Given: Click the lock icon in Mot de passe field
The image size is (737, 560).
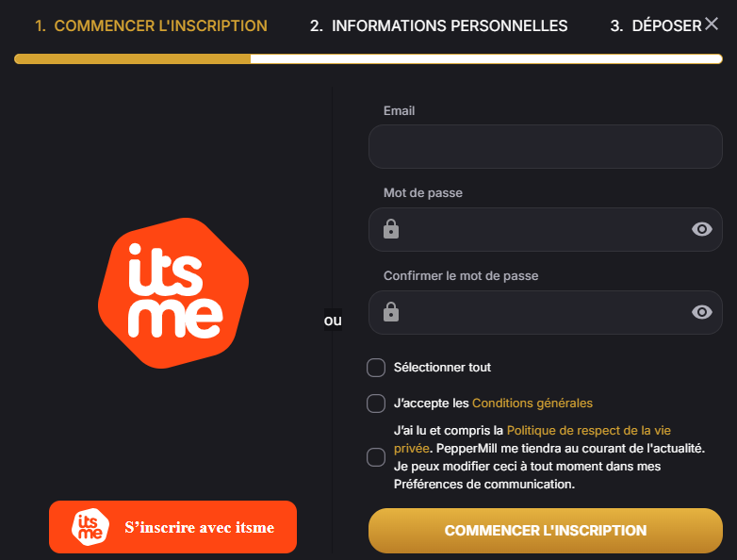Looking at the screenshot, I should (391, 229).
